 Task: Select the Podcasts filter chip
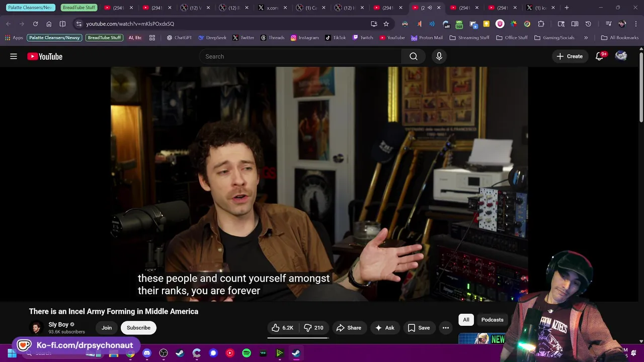pyautogui.click(x=492, y=320)
